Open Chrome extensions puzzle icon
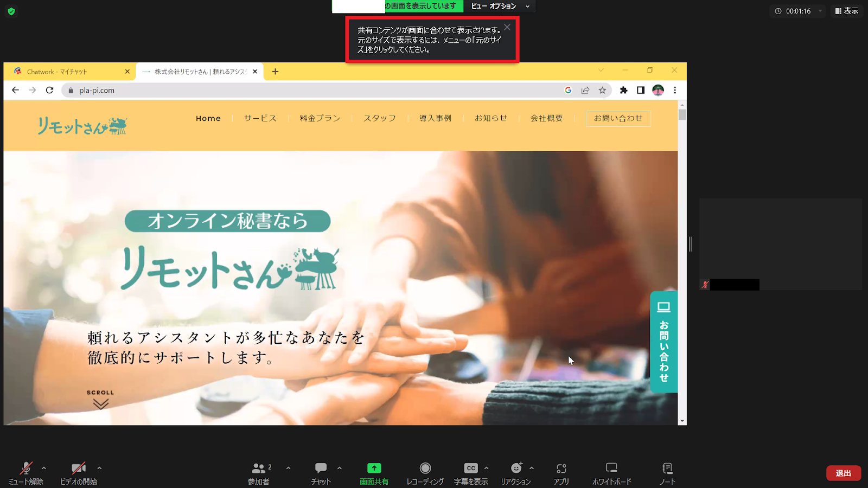The height and width of the screenshot is (488, 868). pyautogui.click(x=624, y=90)
